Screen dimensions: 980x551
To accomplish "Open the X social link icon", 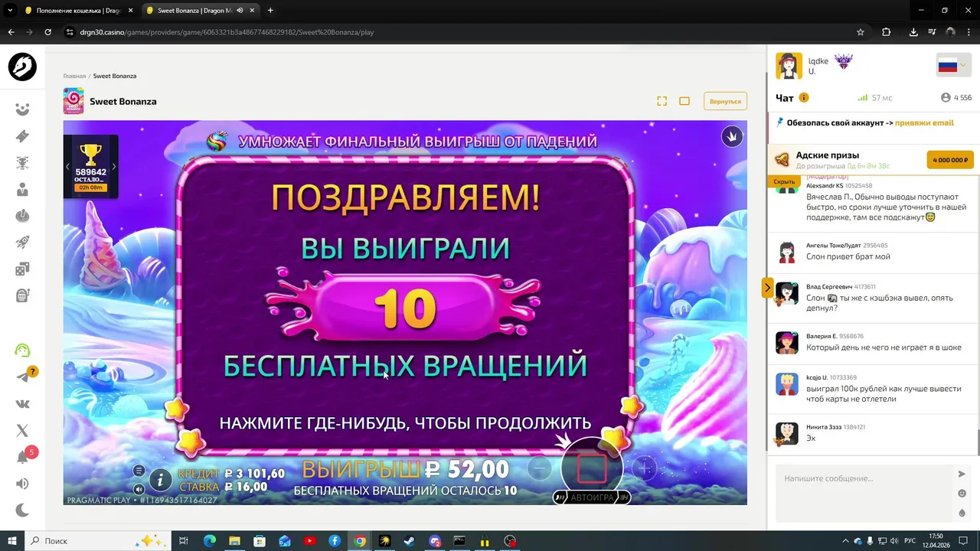I will tap(22, 431).
